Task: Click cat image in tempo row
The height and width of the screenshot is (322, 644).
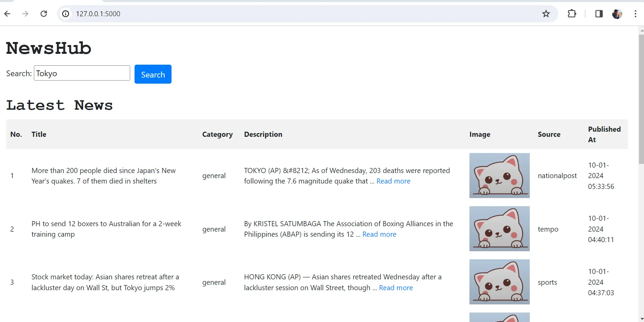Action: 500,229
